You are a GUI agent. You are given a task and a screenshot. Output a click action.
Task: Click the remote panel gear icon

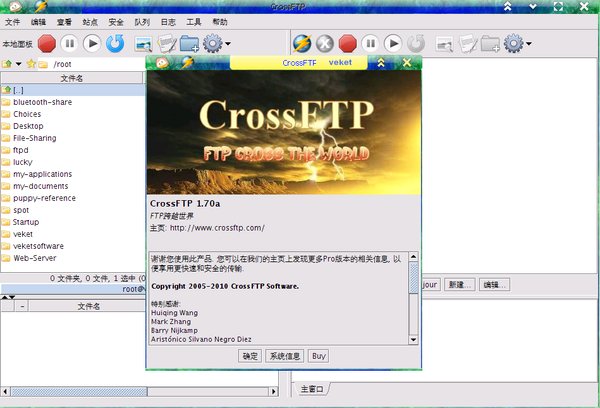(x=514, y=44)
